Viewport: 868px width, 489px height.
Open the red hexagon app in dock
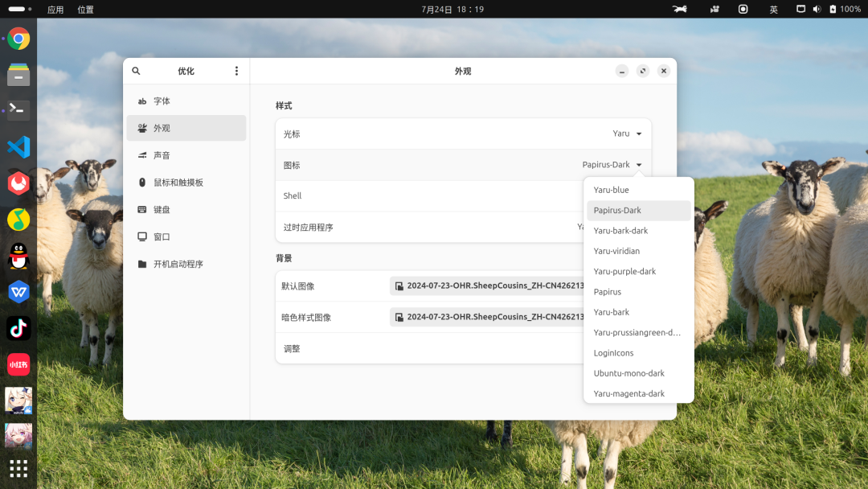pyautogui.click(x=18, y=183)
